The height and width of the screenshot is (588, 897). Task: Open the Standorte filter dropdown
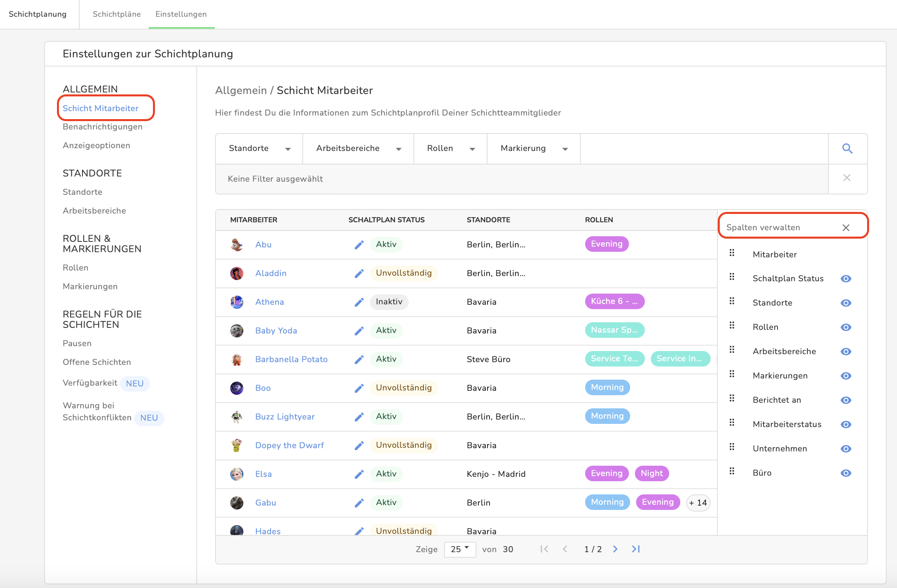click(x=259, y=149)
